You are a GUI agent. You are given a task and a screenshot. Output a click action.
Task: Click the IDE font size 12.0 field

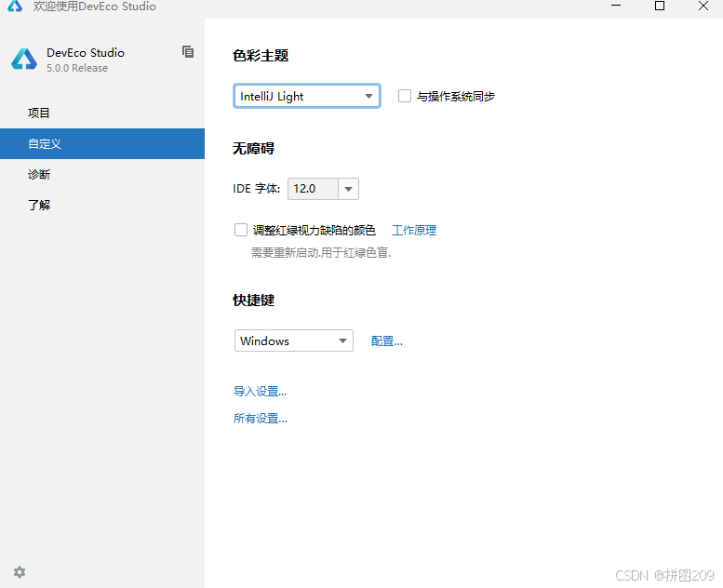313,189
